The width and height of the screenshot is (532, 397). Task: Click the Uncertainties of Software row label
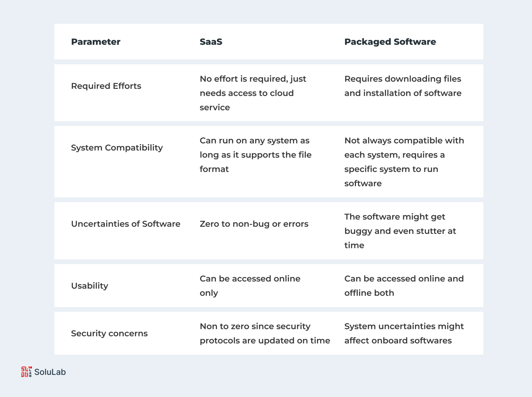tap(126, 224)
